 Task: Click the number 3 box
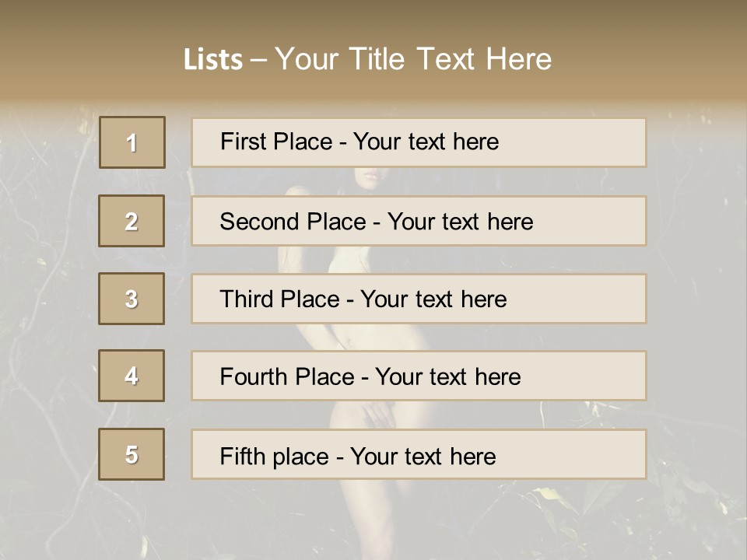[x=132, y=299]
